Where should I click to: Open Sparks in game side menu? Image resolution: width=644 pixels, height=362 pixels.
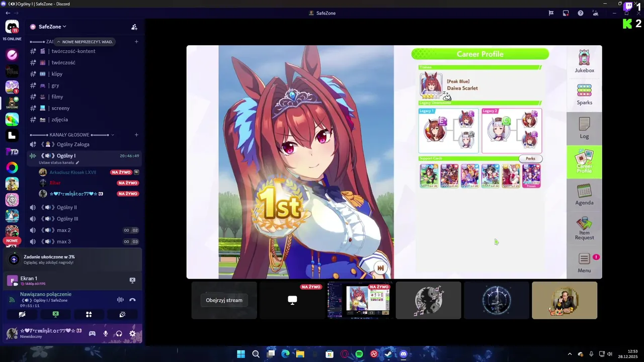tap(584, 95)
